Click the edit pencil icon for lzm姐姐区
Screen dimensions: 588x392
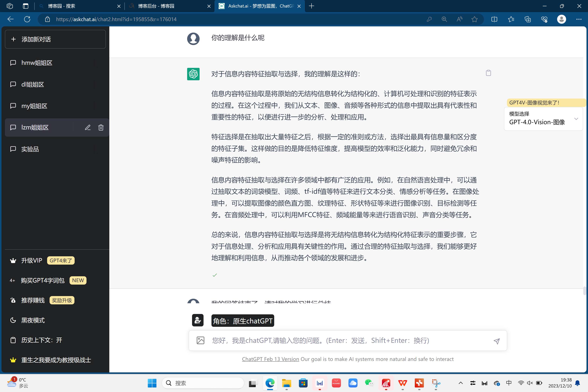pyautogui.click(x=87, y=128)
